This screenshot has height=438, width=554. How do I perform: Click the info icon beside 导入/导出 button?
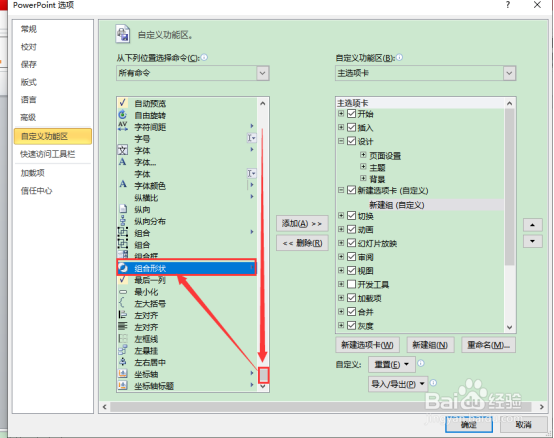coord(434,383)
